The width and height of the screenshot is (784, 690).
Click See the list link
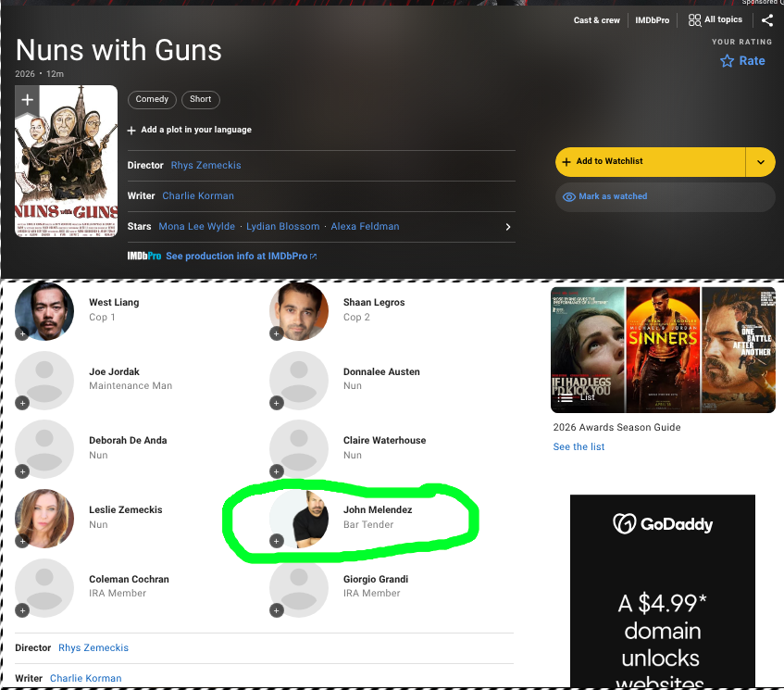tap(579, 446)
